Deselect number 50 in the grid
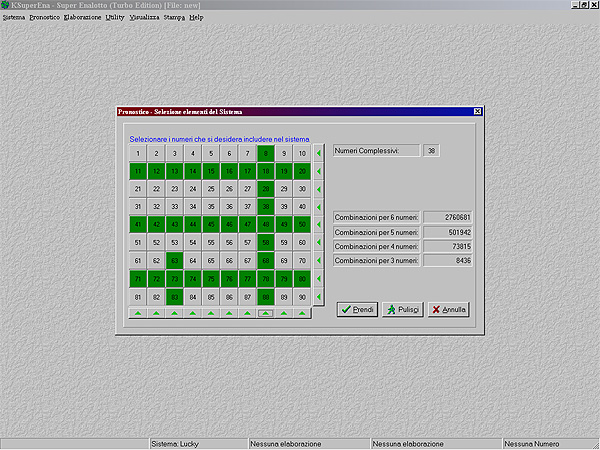 click(302, 225)
